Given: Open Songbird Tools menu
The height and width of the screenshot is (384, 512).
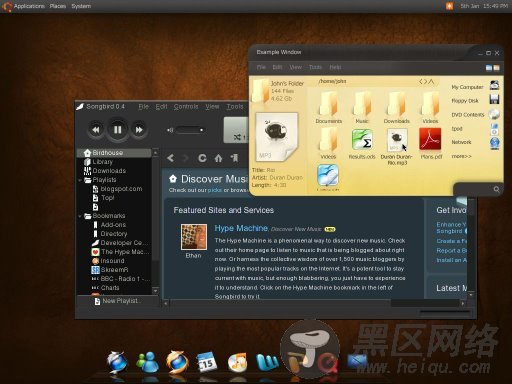Looking at the screenshot, I should point(235,106).
